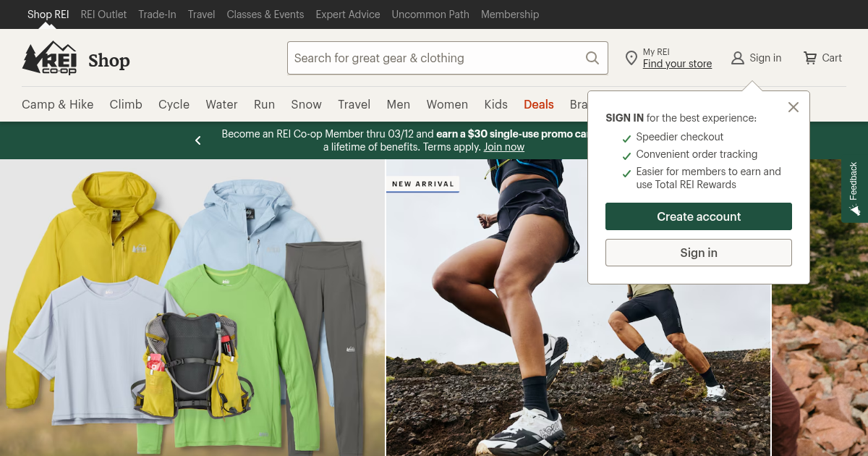Open Camp & Hike category menu
The image size is (868, 456).
point(58,104)
